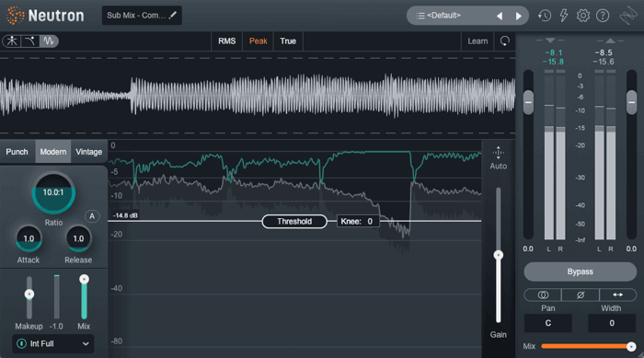
Task: Open the Int Full sidechain dropdown
Action: [53, 343]
